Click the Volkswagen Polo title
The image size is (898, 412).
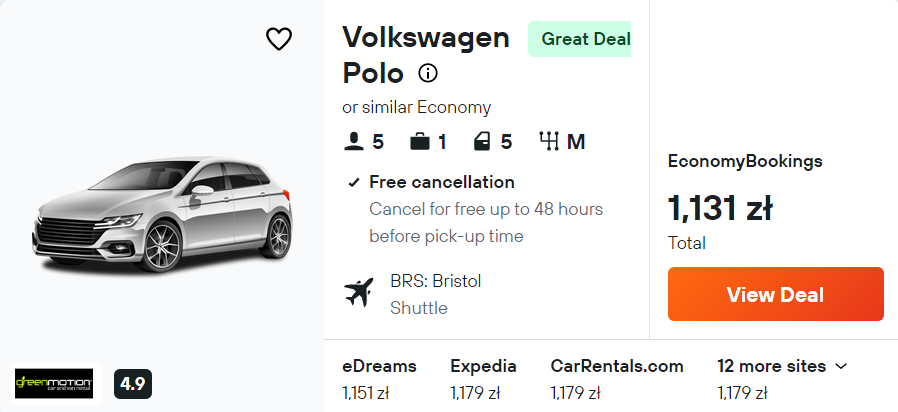[425, 55]
